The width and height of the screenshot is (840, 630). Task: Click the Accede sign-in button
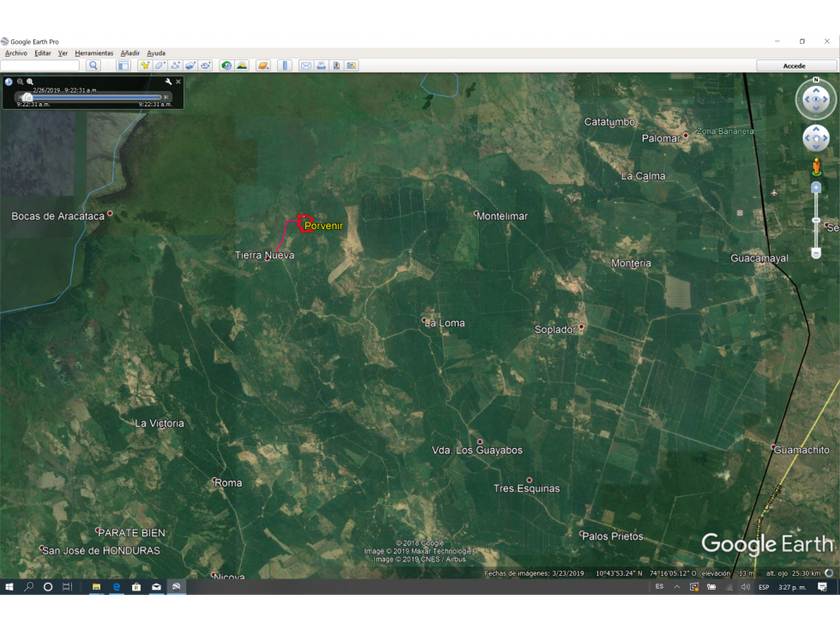[795, 65]
